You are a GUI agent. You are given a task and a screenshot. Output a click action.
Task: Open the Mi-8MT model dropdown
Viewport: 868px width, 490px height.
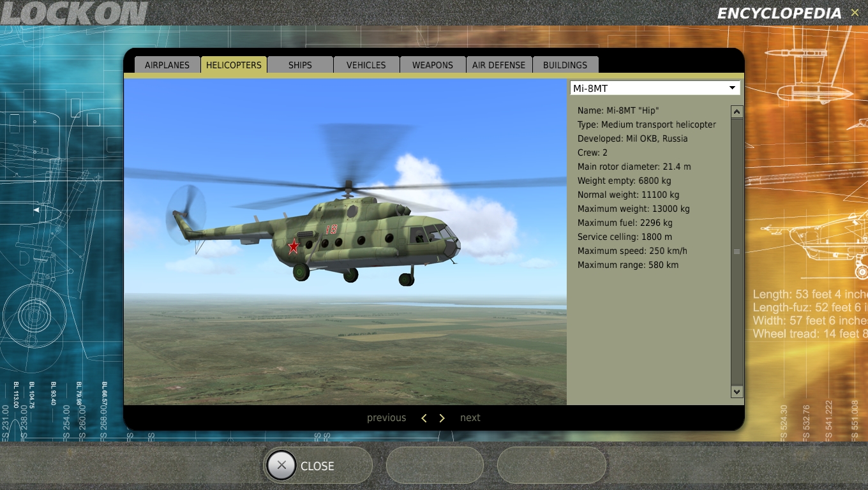pos(655,88)
